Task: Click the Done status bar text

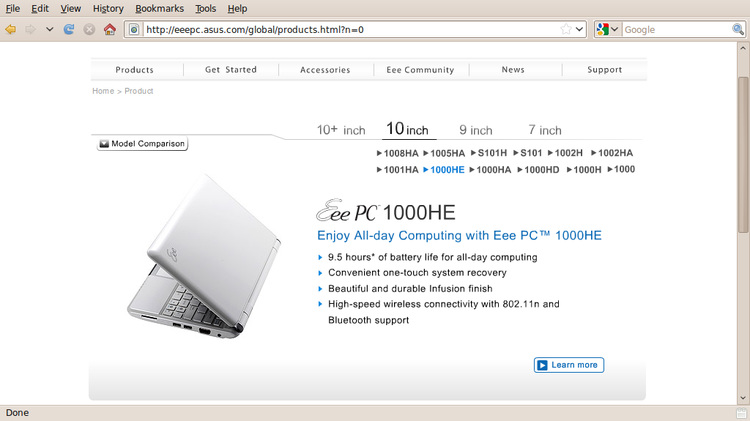Action: (x=17, y=412)
